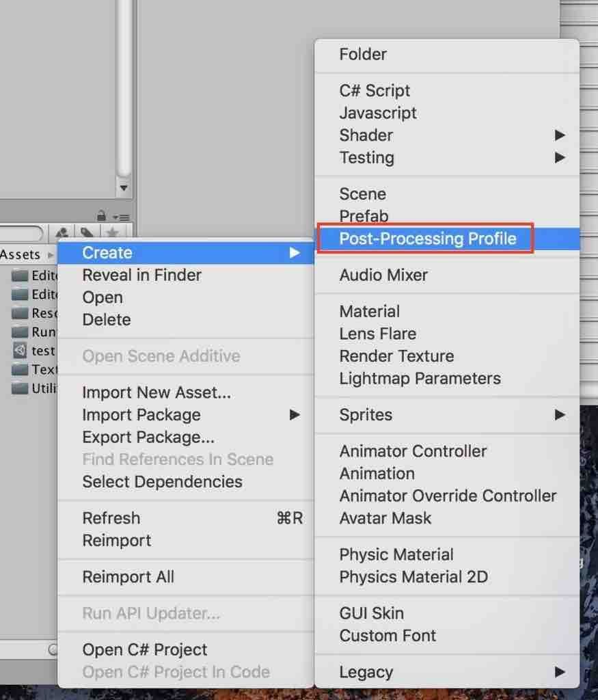
Task: Click the scrollbar down arrow
Action: [124, 188]
